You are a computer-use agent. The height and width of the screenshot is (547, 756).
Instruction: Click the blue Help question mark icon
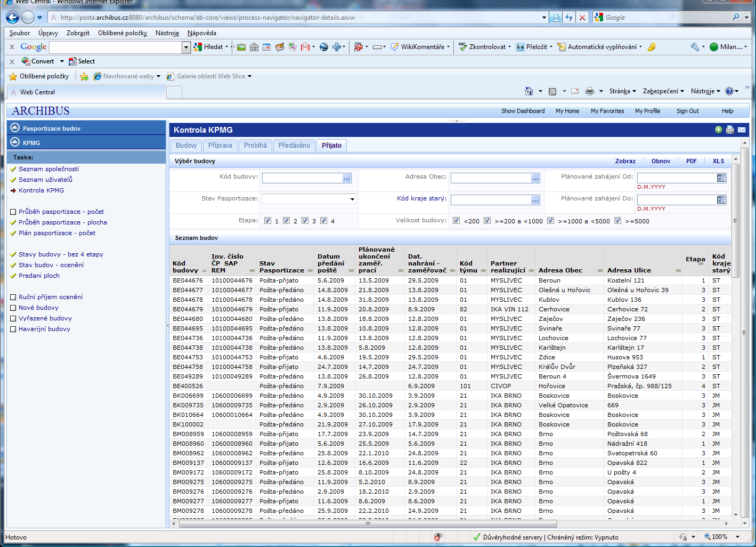tap(729, 91)
